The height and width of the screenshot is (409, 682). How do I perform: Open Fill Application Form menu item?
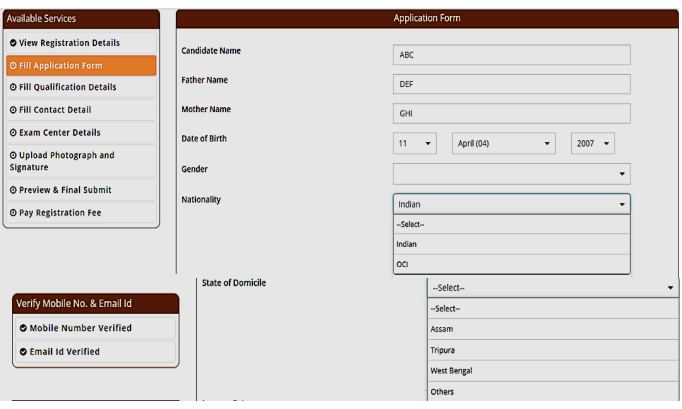tap(81, 66)
